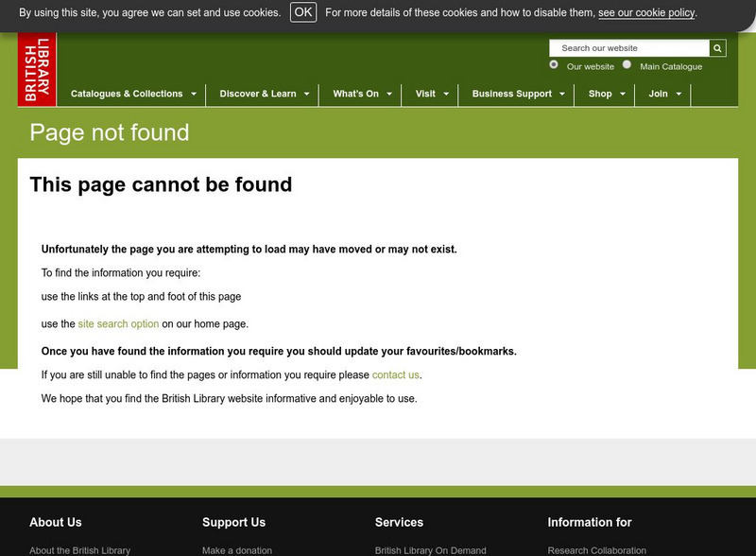Open the Discover & Learn menu
The height and width of the screenshot is (556, 756).
258,94
